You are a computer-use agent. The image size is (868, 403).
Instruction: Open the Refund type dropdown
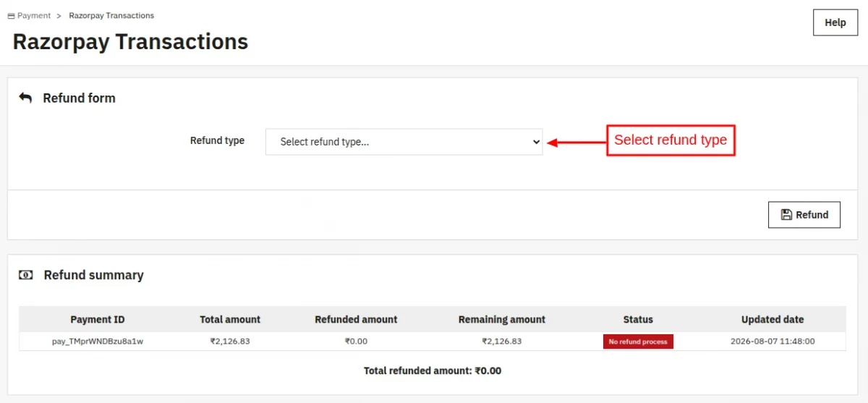point(404,142)
